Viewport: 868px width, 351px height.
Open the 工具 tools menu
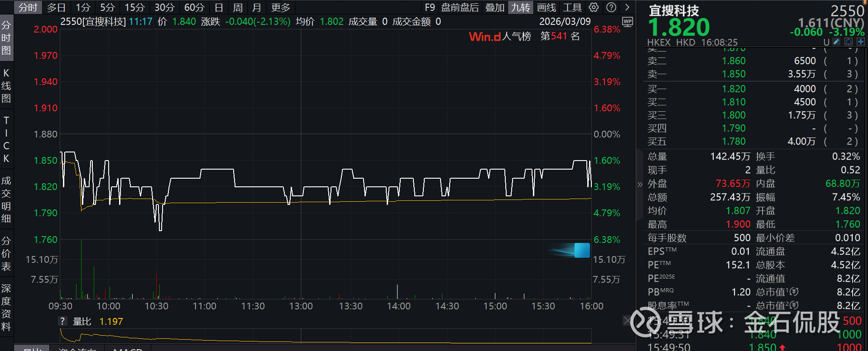tap(572, 7)
